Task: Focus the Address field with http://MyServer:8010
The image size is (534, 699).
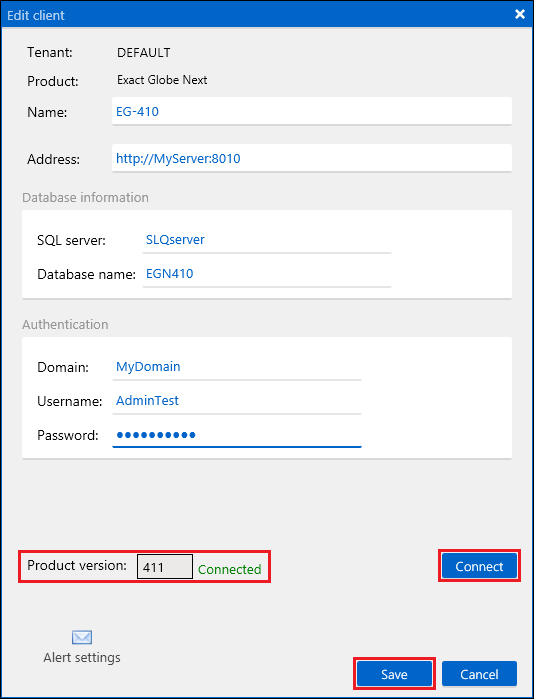Action: pos(312,158)
